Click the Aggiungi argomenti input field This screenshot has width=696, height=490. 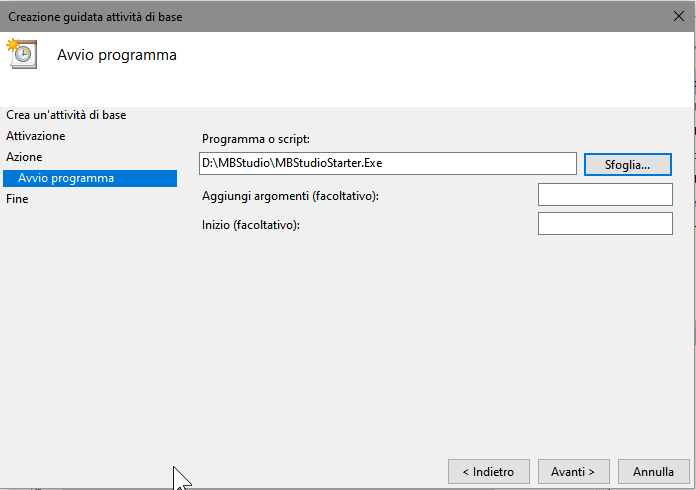[x=605, y=194]
